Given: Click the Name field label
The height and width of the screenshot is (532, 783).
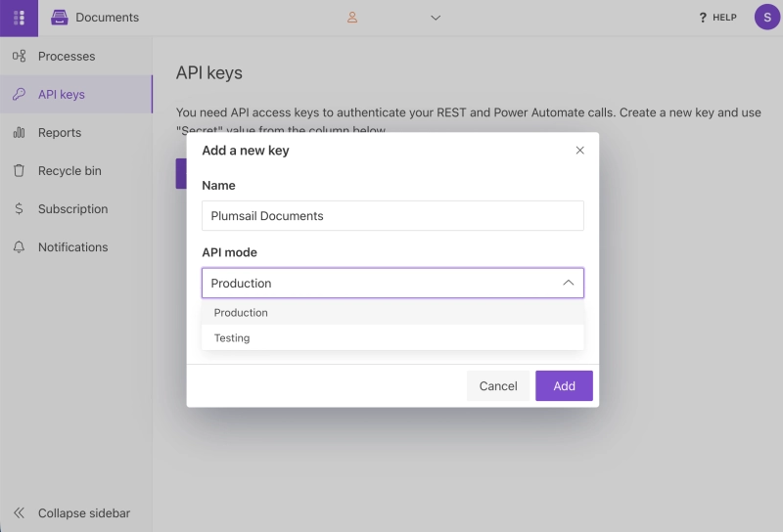Looking at the screenshot, I should [x=218, y=185].
